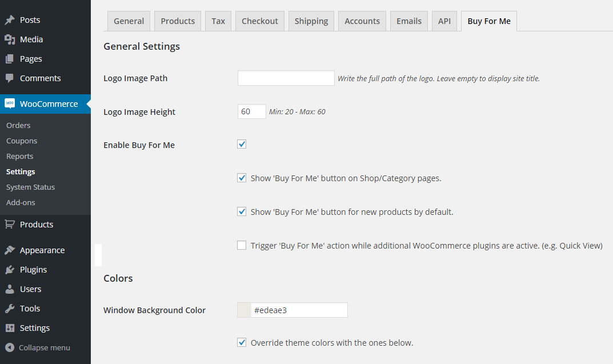Viewport: 613px width, 364px height.
Task: Click the Posts pin icon in sidebar
Action: (10, 20)
